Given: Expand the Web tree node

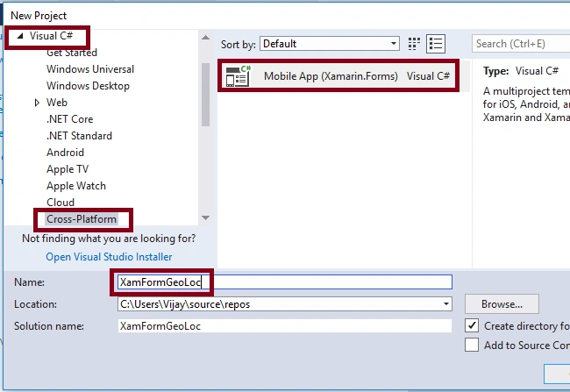Looking at the screenshot, I should tap(37, 103).
